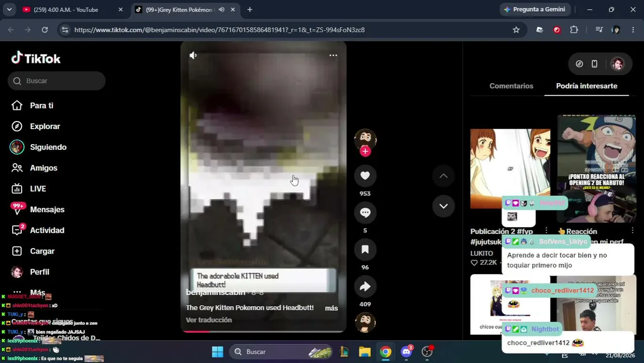The image size is (644, 363).
Task: Click the browser back arrow
Action: [11, 30]
